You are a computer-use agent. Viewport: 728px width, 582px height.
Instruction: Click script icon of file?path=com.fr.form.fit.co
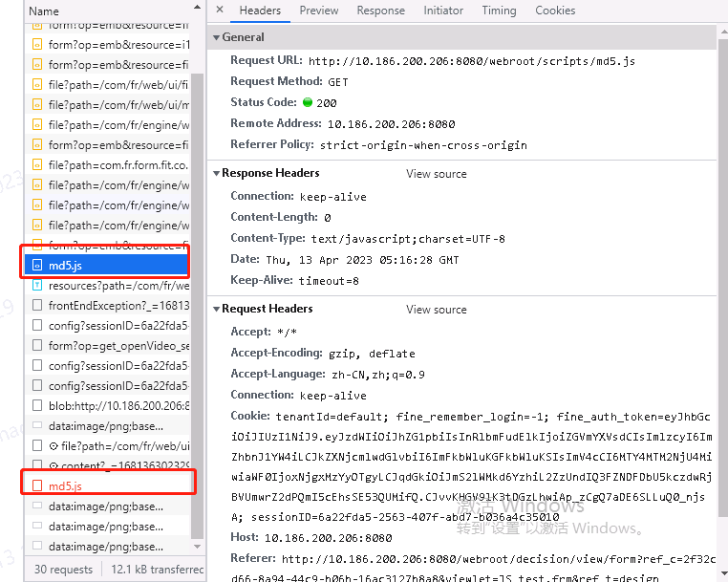pyautogui.click(x=37, y=165)
